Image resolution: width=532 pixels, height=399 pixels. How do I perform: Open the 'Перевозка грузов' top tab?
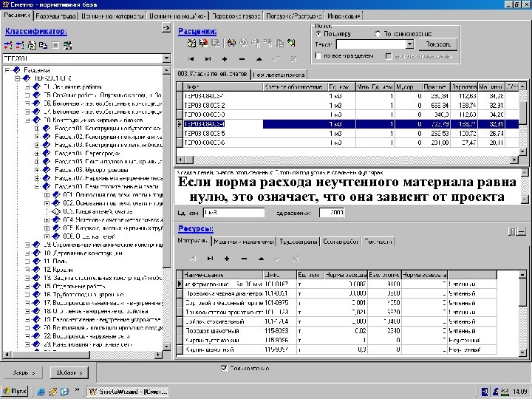tap(236, 16)
